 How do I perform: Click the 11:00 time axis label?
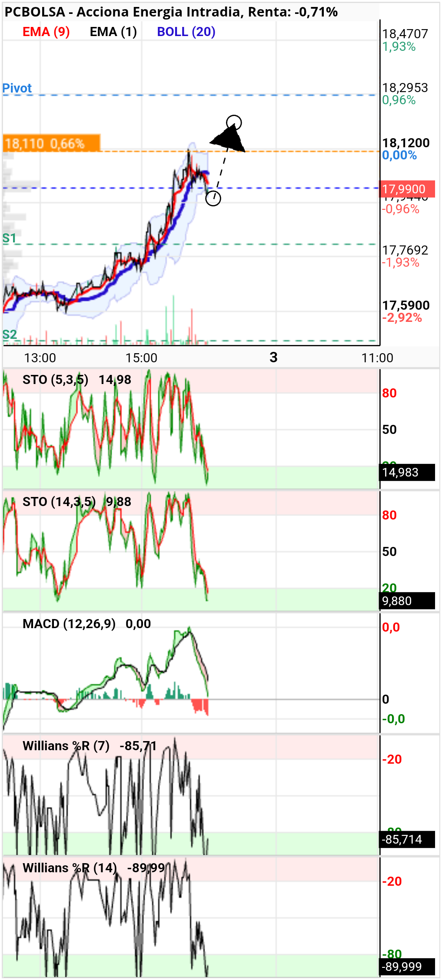pos(377,358)
